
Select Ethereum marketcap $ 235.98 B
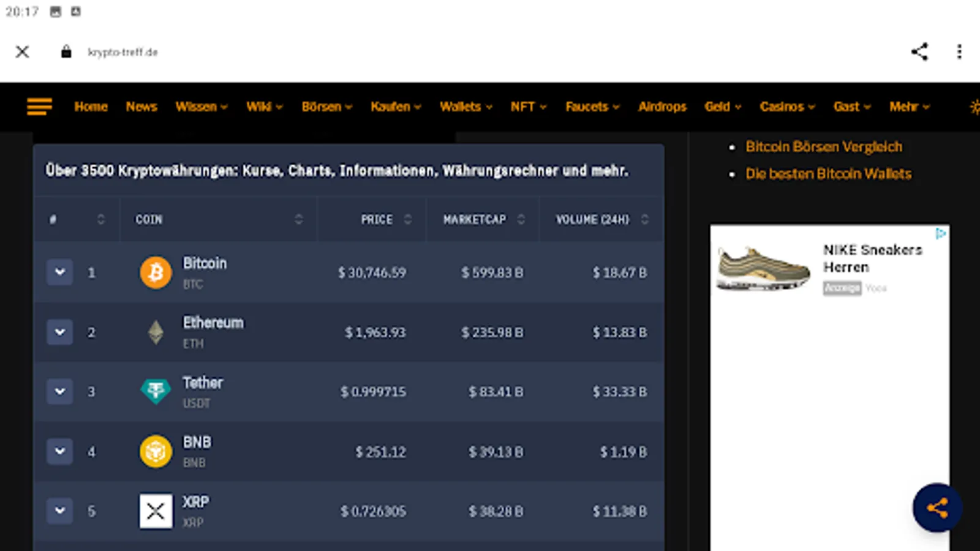[x=492, y=332]
